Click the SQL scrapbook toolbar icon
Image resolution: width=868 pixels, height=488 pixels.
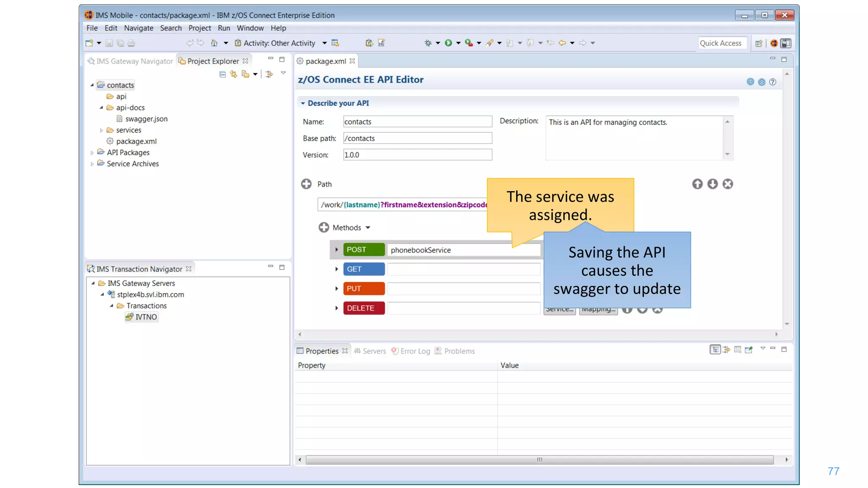pyautogui.click(x=381, y=43)
